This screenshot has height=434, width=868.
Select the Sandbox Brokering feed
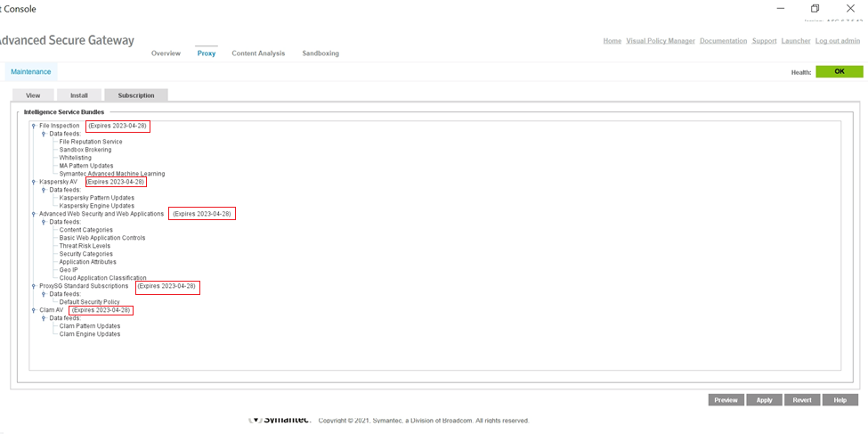point(85,150)
